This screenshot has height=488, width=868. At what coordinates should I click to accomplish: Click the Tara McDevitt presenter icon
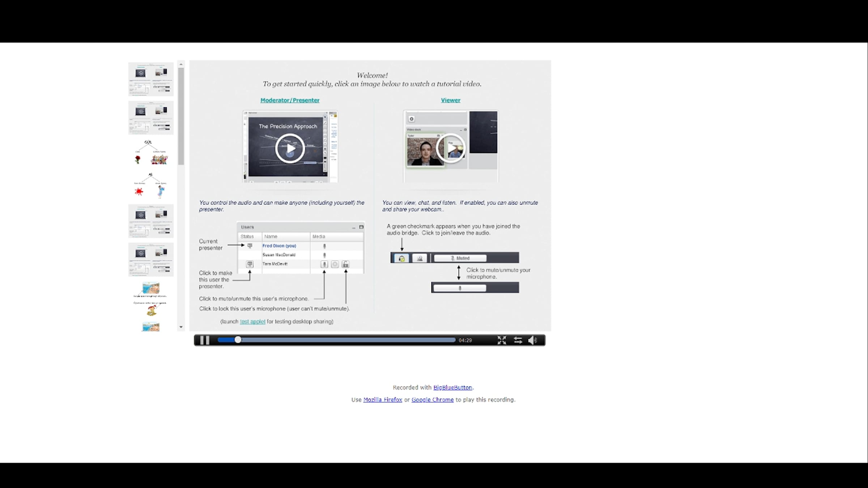(250, 264)
